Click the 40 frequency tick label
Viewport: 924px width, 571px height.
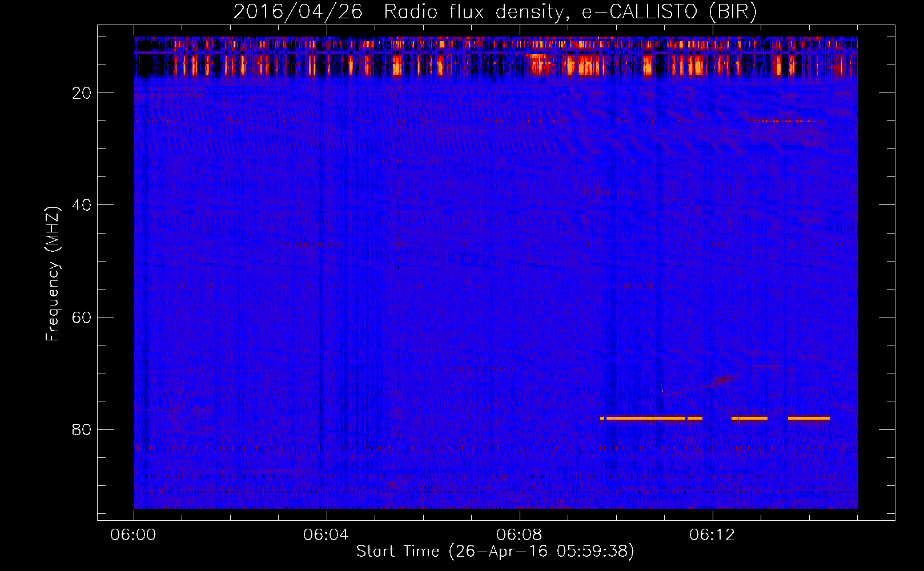tap(82, 205)
